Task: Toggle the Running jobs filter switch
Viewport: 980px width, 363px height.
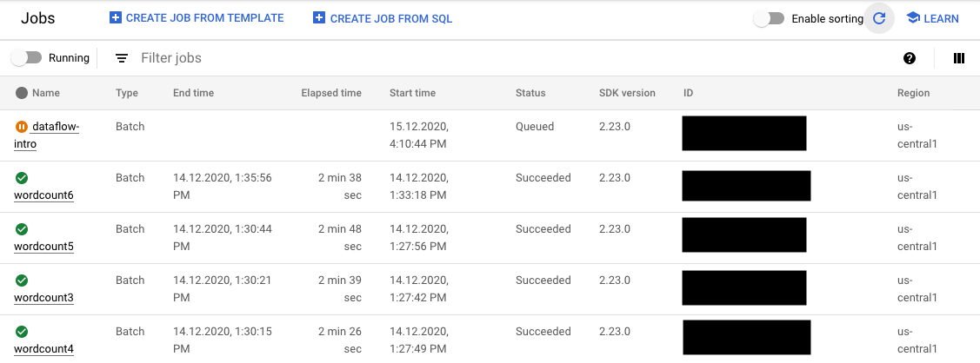Action: coord(26,58)
